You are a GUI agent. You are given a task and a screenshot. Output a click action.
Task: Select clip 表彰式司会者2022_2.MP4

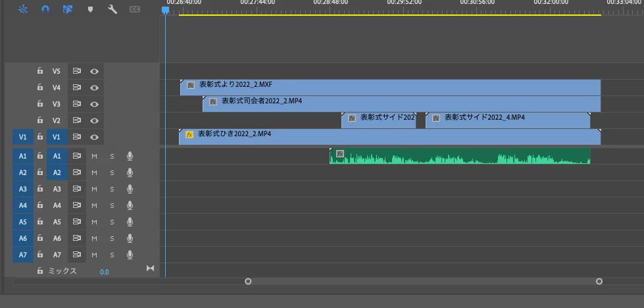[401, 104]
